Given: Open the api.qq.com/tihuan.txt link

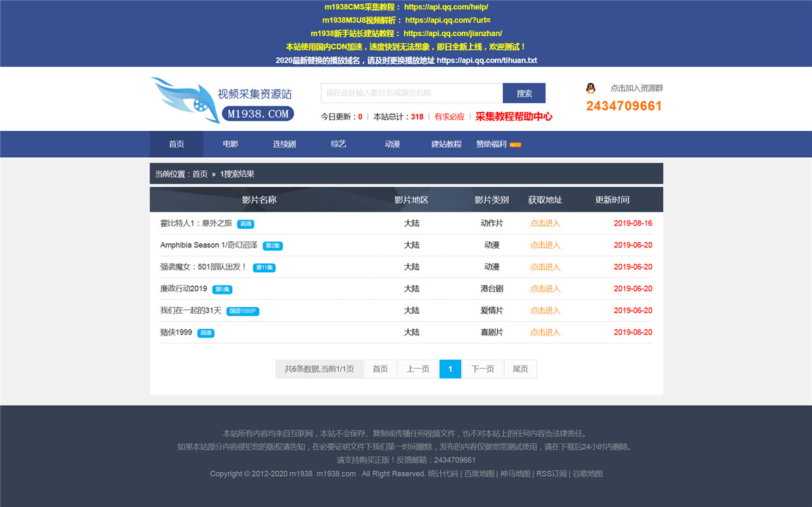Looking at the screenshot, I should pos(487,60).
